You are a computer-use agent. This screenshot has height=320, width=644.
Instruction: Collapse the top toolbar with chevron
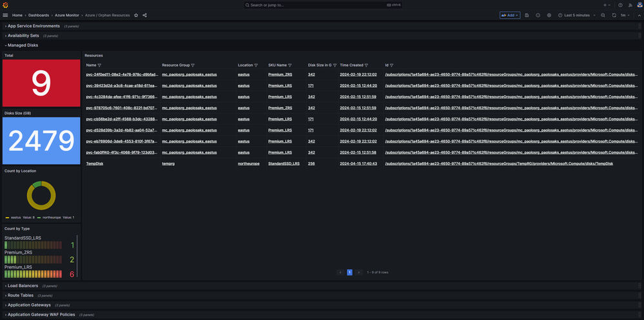639,15
